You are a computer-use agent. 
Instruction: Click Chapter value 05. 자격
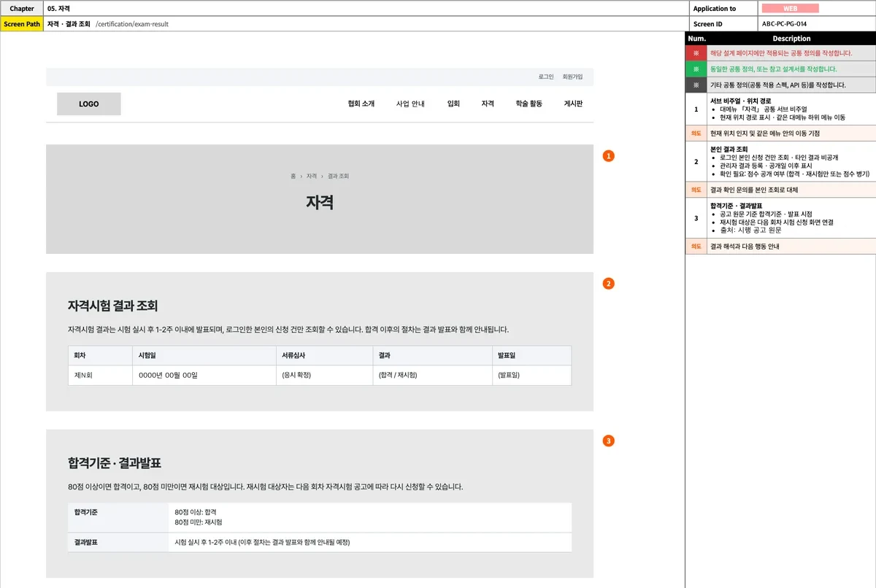(x=58, y=9)
